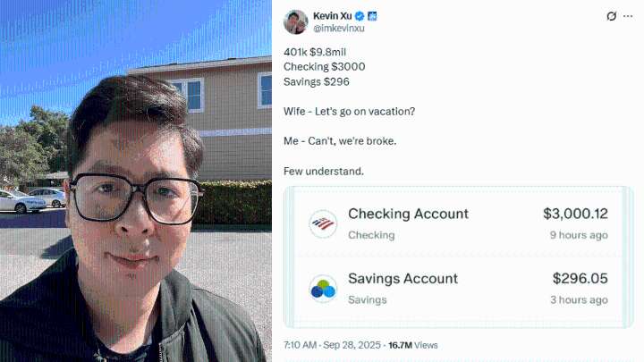Viewport: 644px width, 362px height.
Task: Click the square affiliation badge after the name
Action: pos(372,16)
